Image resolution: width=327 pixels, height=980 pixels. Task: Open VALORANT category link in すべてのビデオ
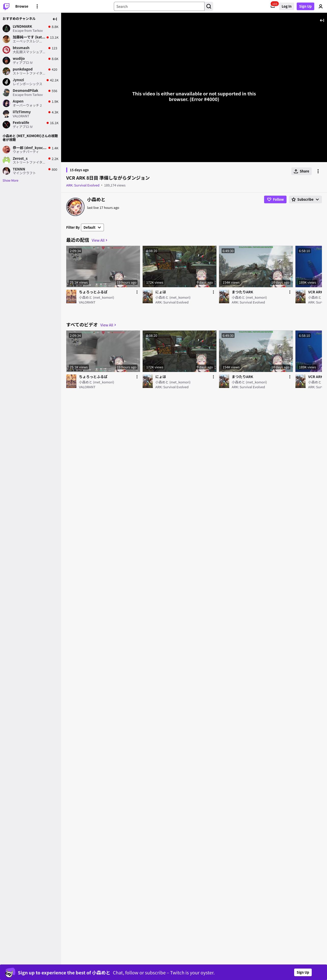87,387
